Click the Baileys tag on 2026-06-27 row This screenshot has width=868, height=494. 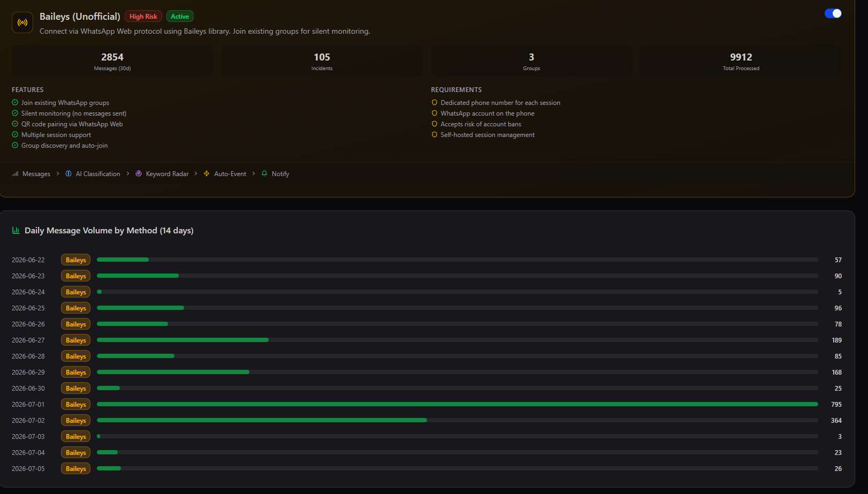click(75, 340)
